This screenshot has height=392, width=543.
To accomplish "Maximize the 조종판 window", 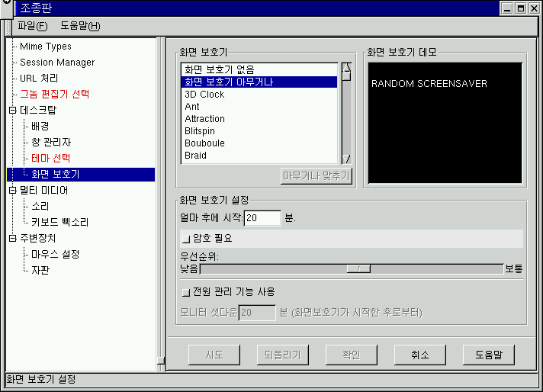I will (521, 8).
